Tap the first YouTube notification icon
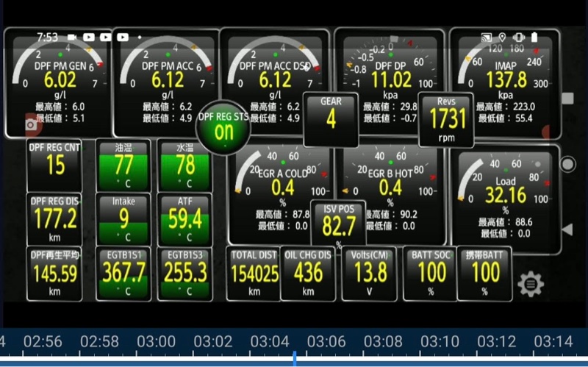The image size is (588, 367). (x=89, y=38)
